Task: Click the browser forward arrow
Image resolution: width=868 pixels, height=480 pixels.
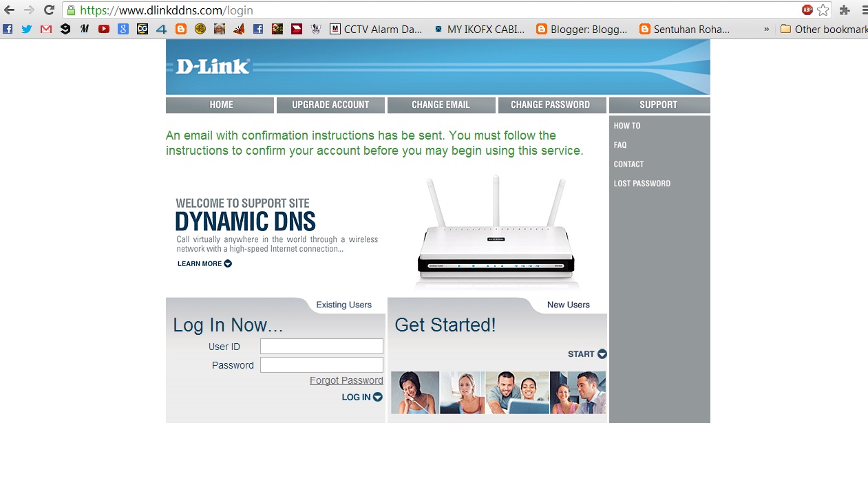Action: click(x=29, y=10)
